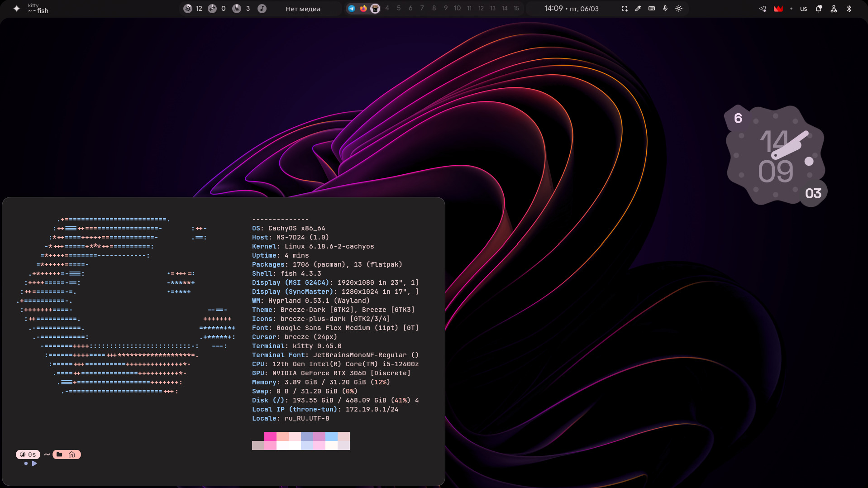The width and height of the screenshot is (868, 488).
Task: Toggle the on-screen keyboard
Action: 652,9
